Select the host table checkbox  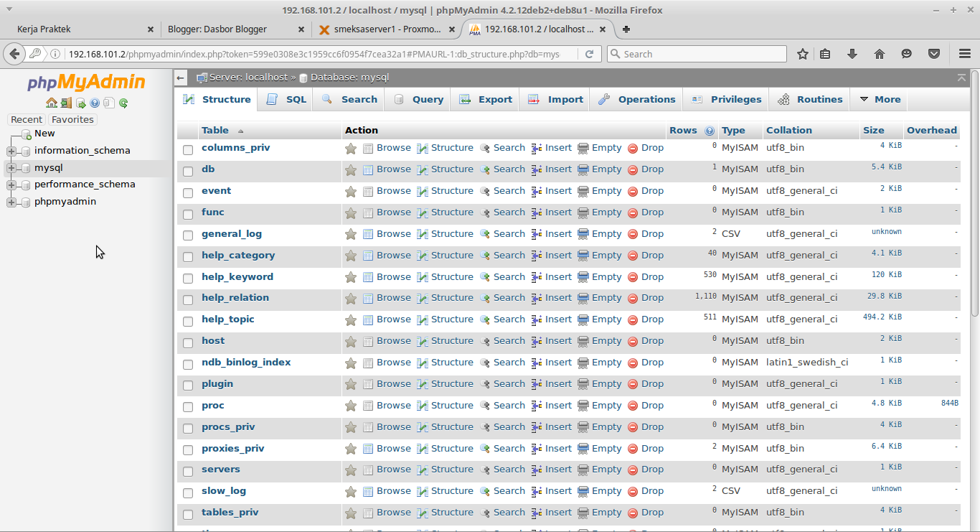coord(188,342)
